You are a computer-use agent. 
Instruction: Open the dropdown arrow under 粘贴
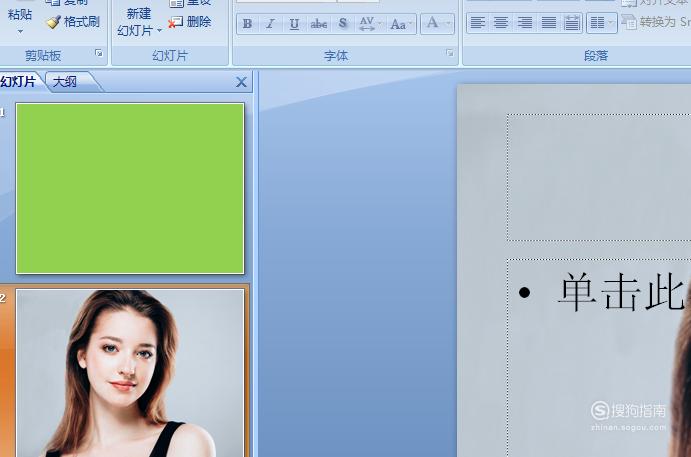coord(20,32)
